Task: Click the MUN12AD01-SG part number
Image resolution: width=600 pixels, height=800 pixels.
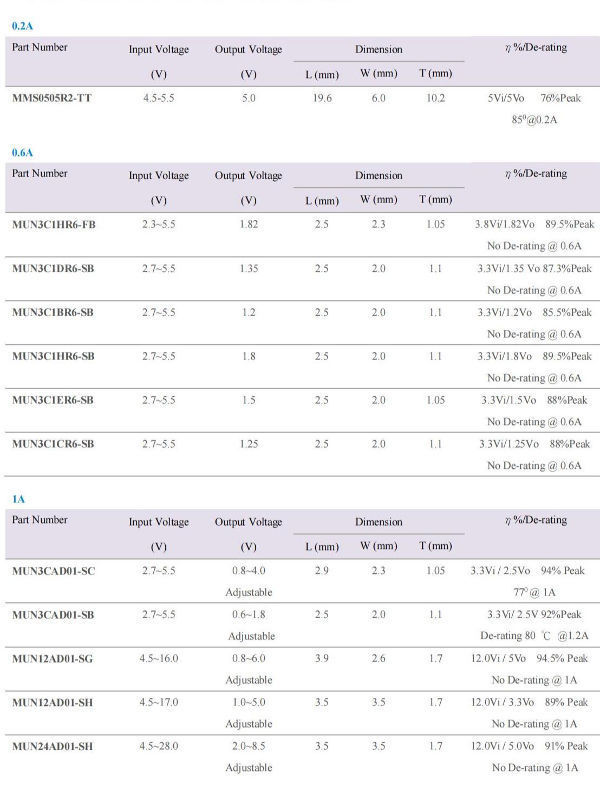Action: pos(54,658)
